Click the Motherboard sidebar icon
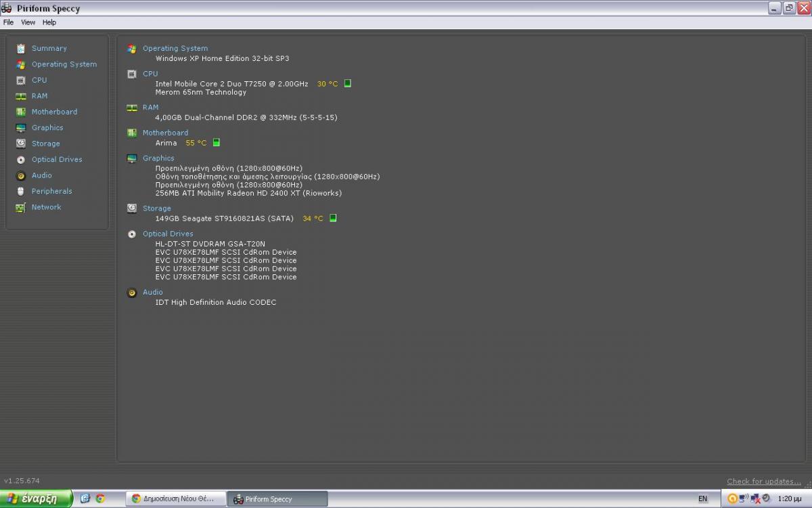812x508 pixels. (21, 112)
